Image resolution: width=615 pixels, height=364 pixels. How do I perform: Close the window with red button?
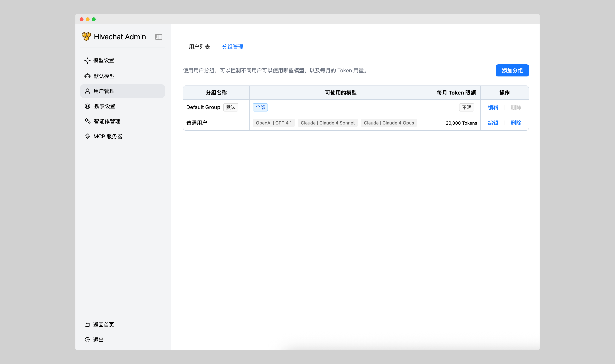tap(81, 19)
